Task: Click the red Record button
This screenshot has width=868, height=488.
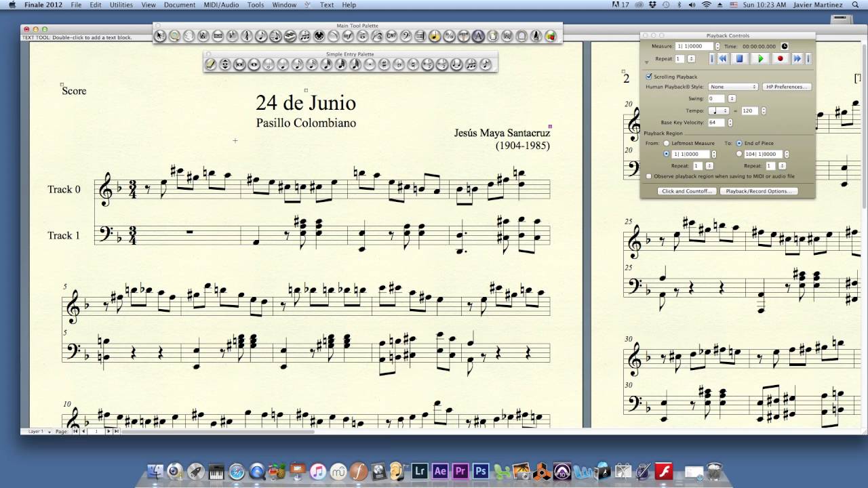Action: coord(781,58)
